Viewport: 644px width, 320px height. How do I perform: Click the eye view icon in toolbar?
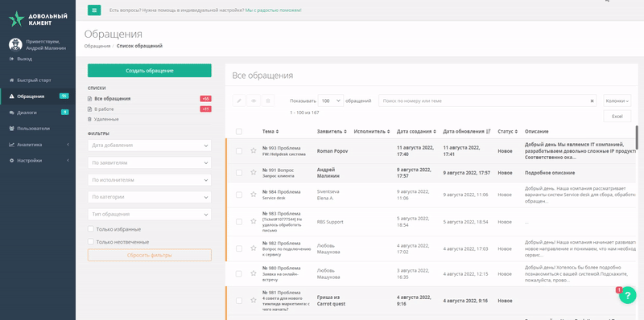click(x=254, y=101)
